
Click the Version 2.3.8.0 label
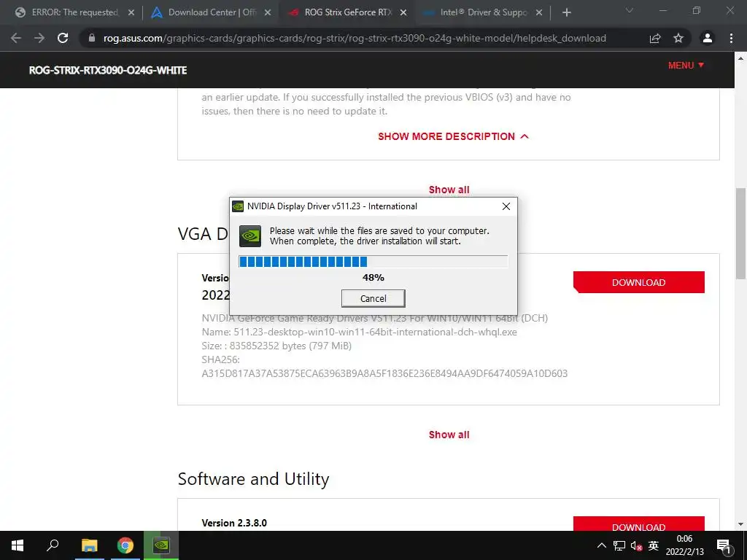pos(234,523)
